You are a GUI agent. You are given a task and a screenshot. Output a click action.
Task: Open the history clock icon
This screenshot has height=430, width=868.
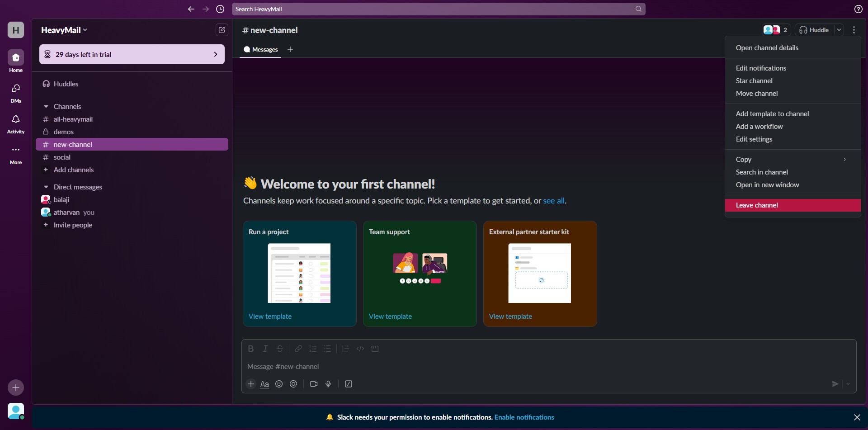220,9
